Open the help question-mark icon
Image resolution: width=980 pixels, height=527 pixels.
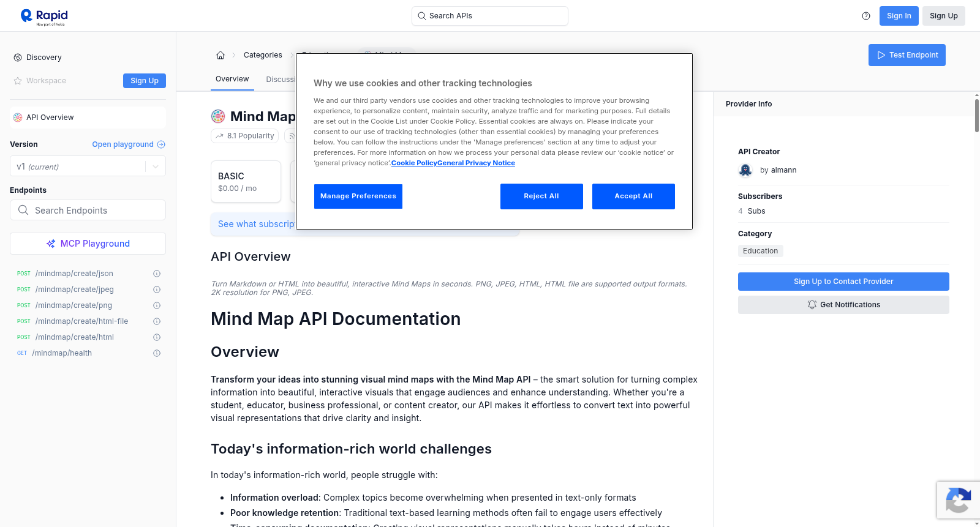tap(866, 16)
